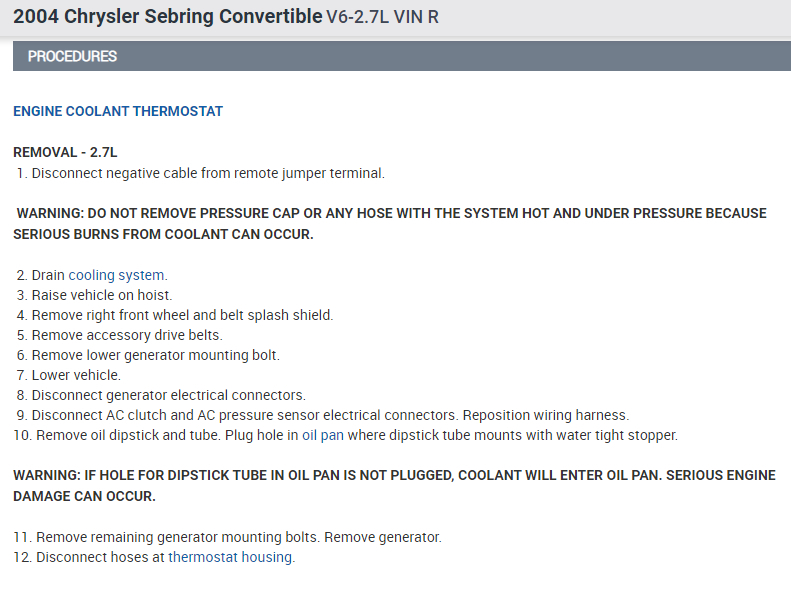
Task: Follow the "thermostat housing" link
Action: coord(230,557)
